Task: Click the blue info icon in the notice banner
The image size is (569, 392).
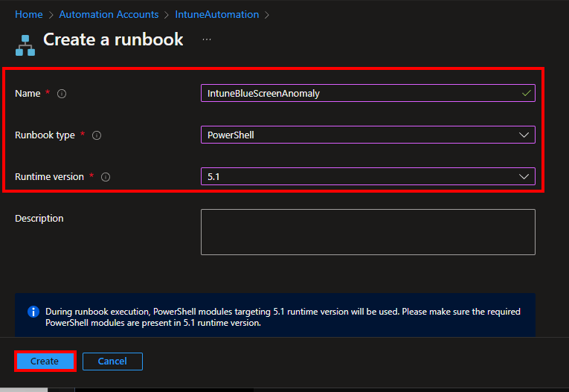Action: pos(33,312)
